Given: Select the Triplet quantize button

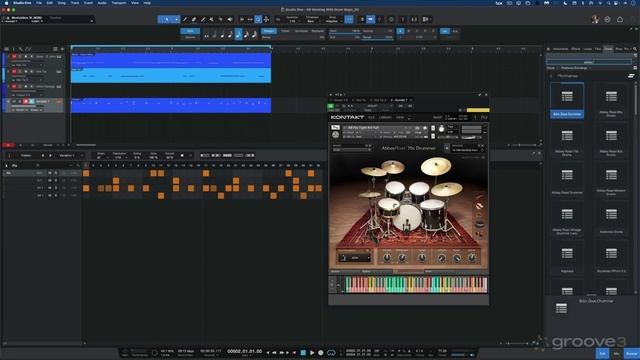Looking at the screenshot, I should point(285,31).
